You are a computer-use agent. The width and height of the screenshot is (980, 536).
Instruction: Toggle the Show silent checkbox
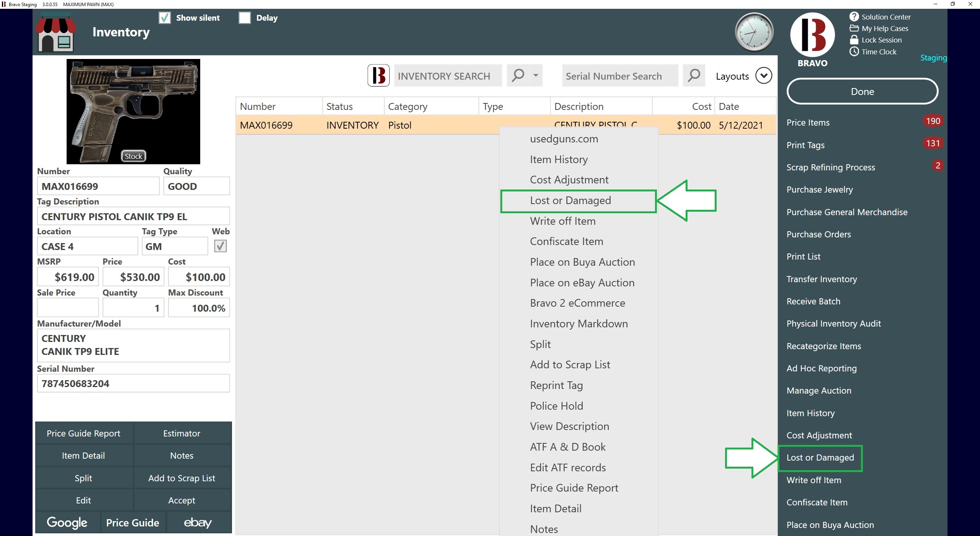165,18
